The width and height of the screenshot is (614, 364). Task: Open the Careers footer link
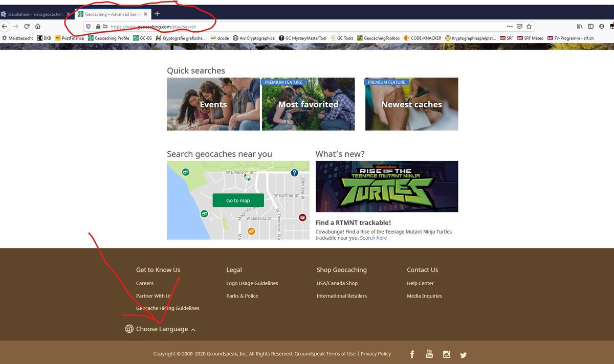coord(145,283)
